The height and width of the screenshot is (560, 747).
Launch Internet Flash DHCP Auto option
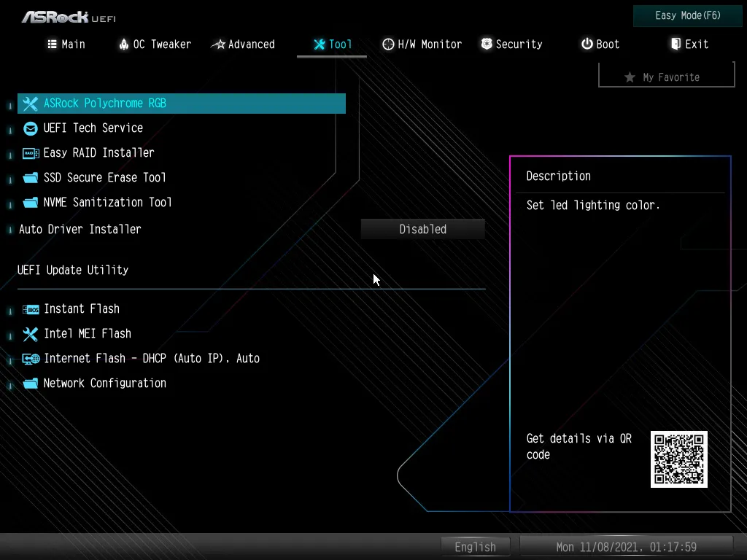coord(152,359)
